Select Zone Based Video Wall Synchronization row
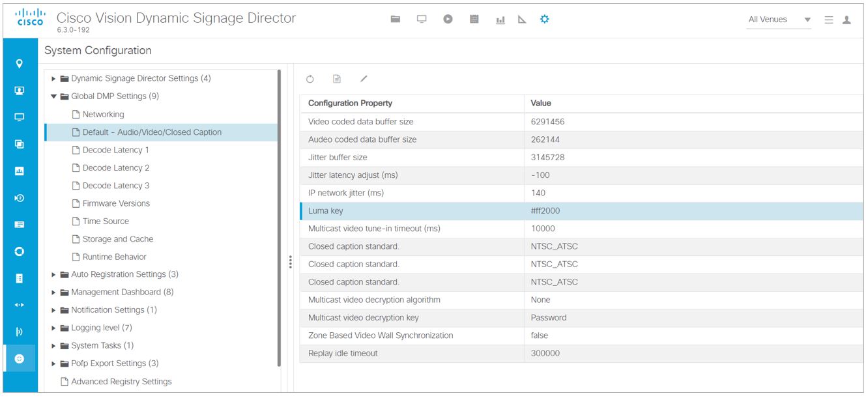The height and width of the screenshot is (398, 868). coord(581,335)
